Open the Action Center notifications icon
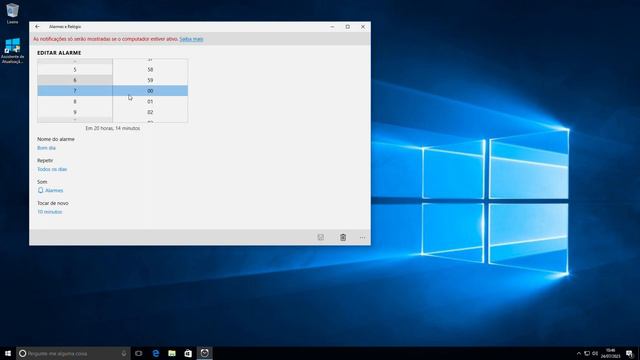 point(629,353)
